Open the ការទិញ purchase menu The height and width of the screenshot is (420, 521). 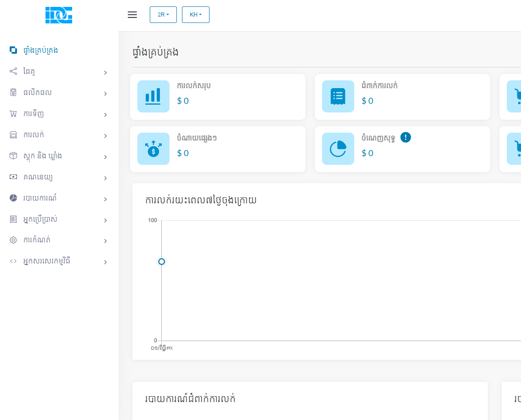pyautogui.click(x=59, y=114)
